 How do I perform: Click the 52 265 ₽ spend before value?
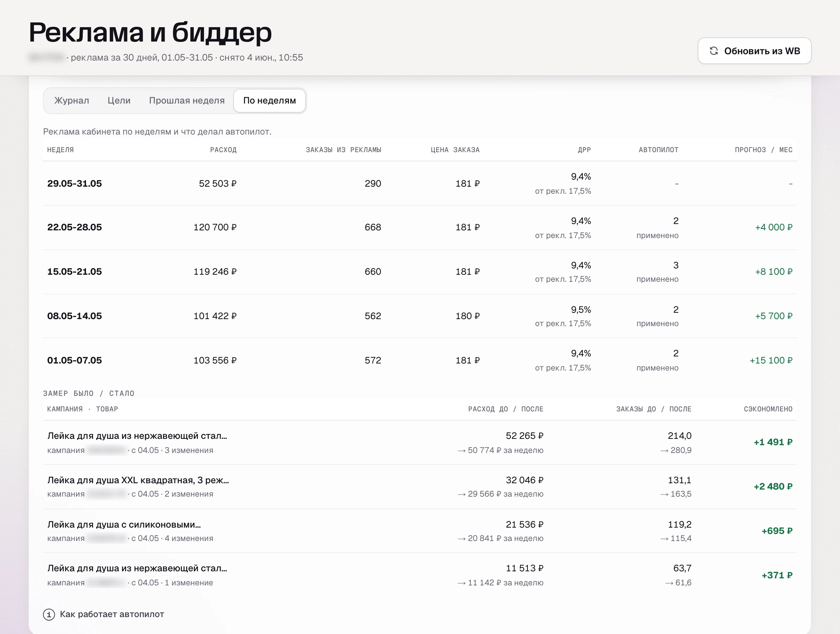524,436
